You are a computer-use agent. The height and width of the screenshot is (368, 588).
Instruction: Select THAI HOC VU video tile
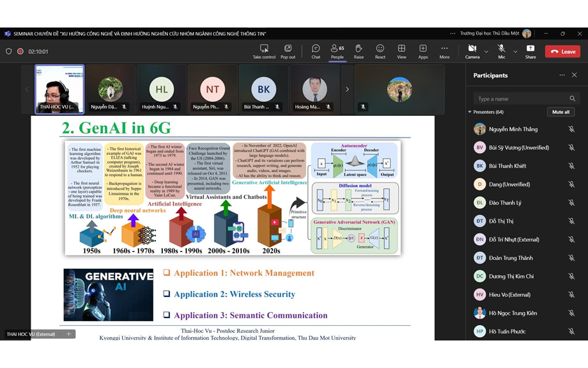point(59,89)
